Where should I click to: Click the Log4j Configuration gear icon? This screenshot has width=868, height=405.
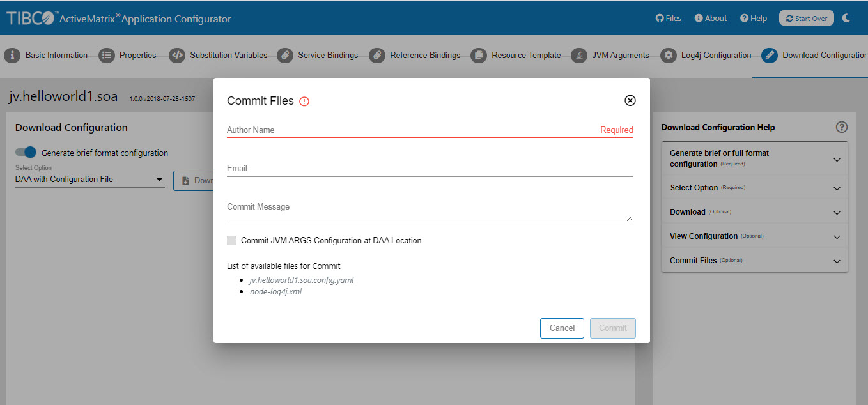coord(669,56)
